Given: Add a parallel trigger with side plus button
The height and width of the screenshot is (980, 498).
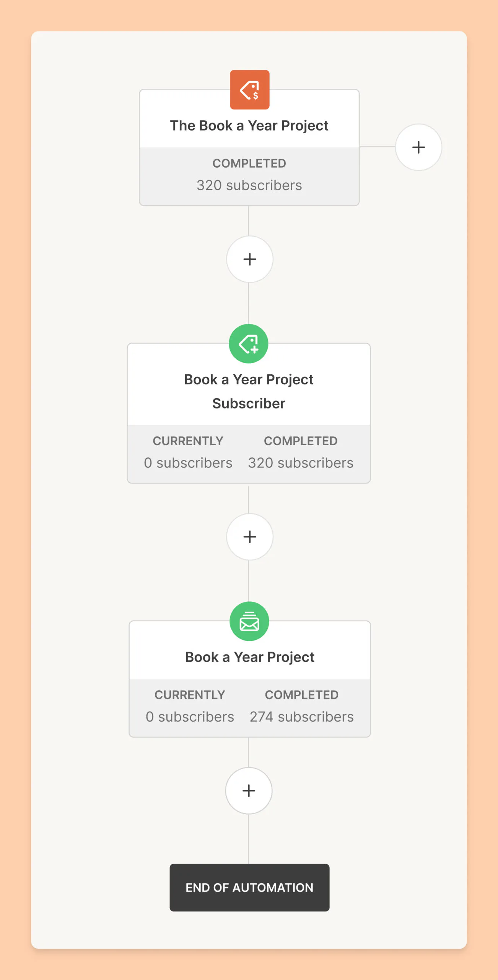Looking at the screenshot, I should [x=418, y=147].
